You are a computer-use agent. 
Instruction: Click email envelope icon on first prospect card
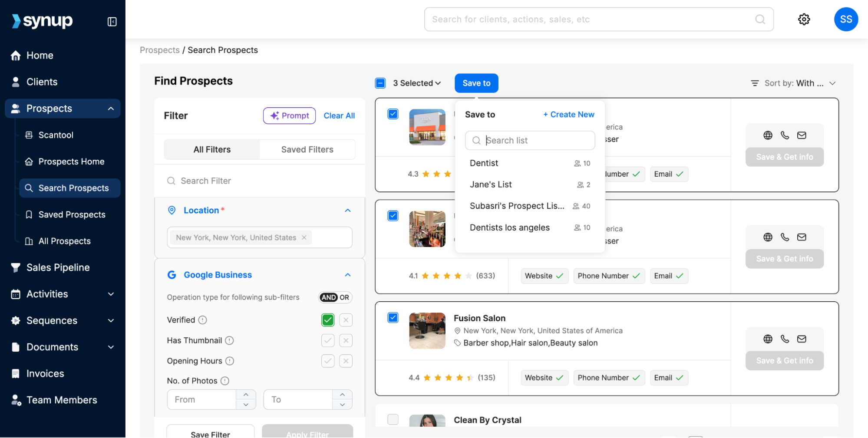click(802, 135)
